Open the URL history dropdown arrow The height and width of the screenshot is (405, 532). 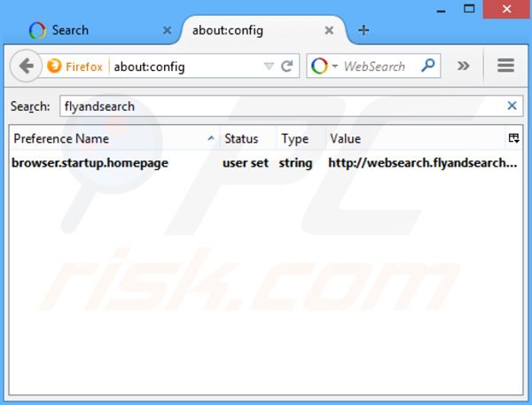[x=269, y=66]
